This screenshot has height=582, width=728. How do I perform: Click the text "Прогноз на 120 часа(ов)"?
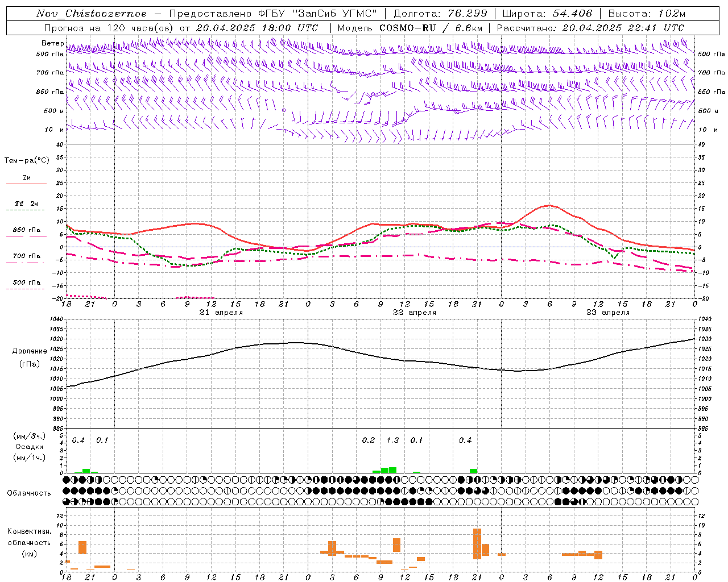[x=109, y=28]
